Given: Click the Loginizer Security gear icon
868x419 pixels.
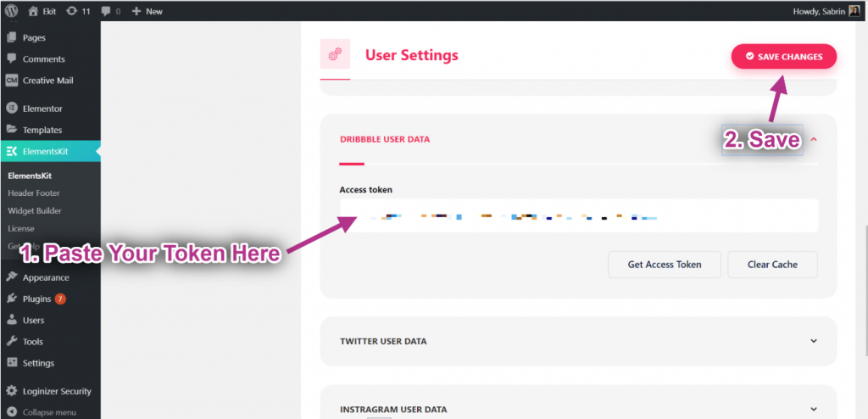Looking at the screenshot, I should click(12, 391).
